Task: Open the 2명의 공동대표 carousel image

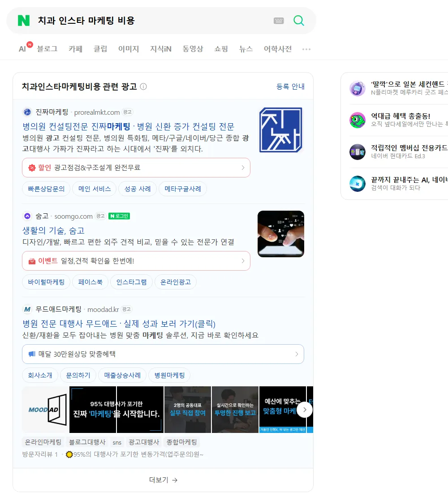Action: [x=188, y=410]
